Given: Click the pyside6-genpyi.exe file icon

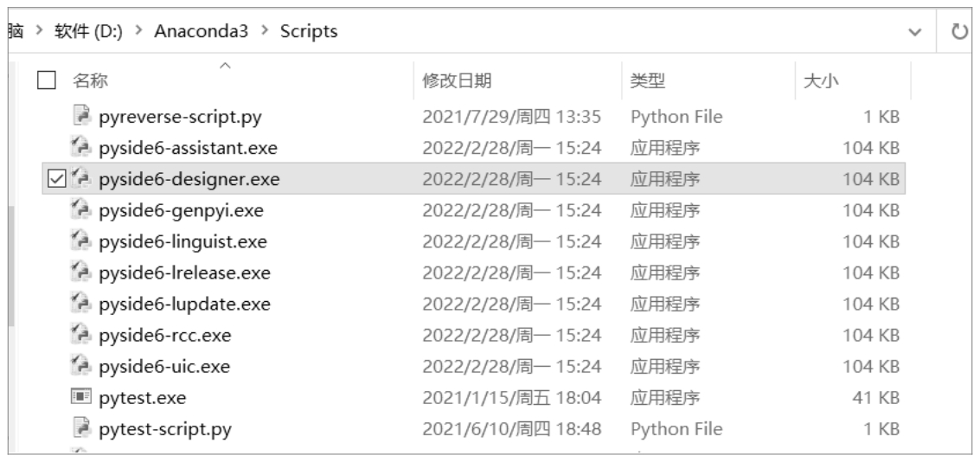Looking at the screenshot, I should (x=80, y=212).
